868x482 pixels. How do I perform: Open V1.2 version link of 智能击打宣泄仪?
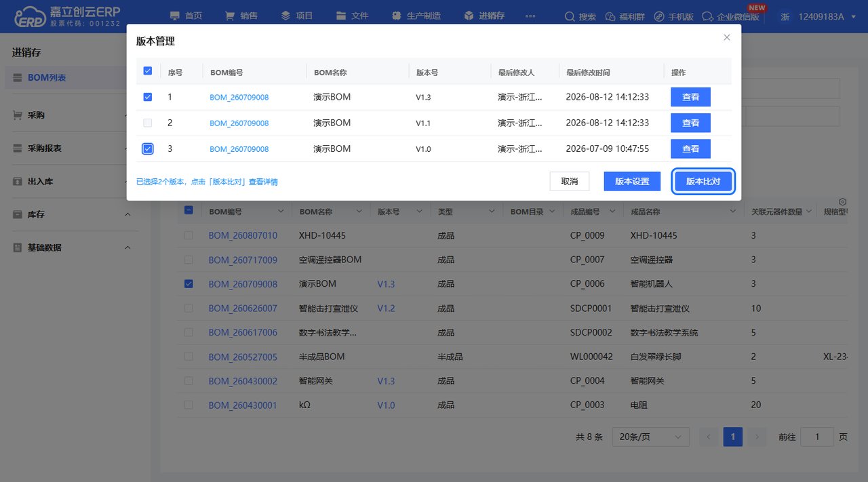386,308
